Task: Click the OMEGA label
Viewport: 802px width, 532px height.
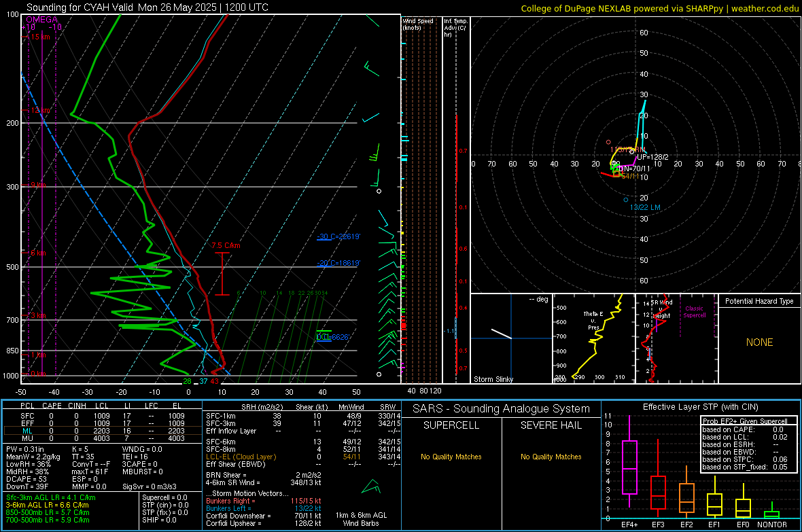Action: (x=41, y=20)
